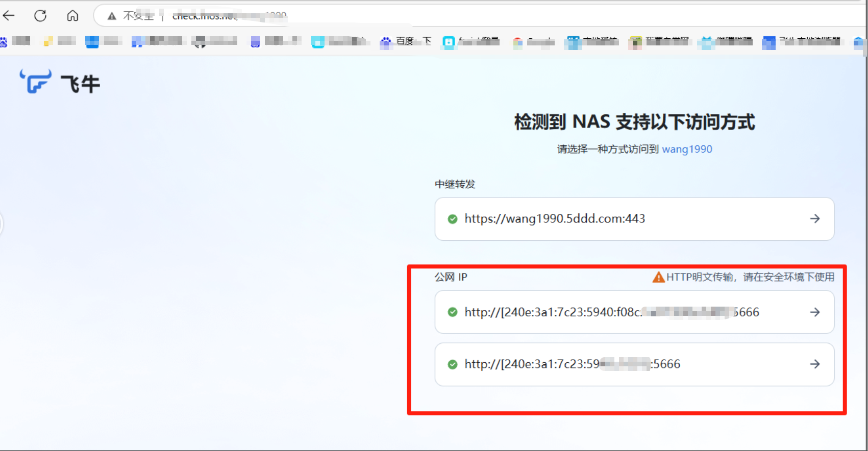
Task: Click arrow on the 5940:f08c address row
Action: 815,312
